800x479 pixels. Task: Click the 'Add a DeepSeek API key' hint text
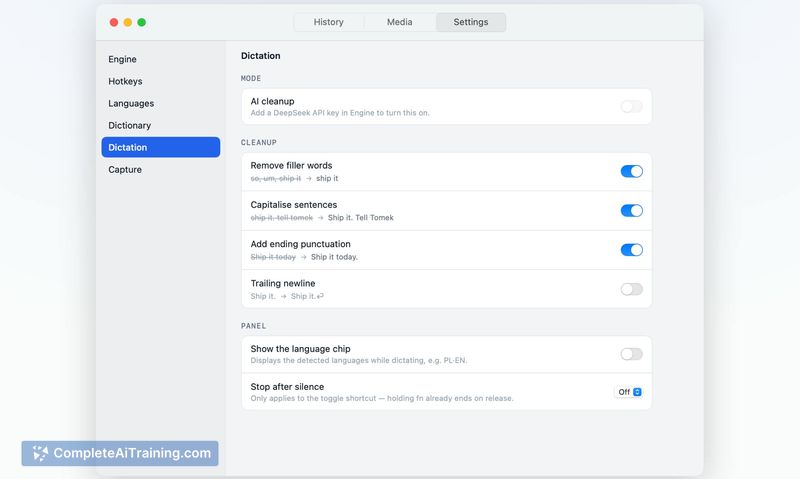pyautogui.click(x=340, y=113)
